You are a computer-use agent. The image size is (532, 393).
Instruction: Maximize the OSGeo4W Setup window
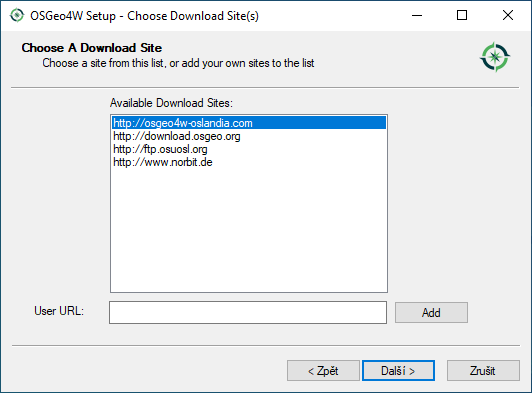(x=462, y=15)
